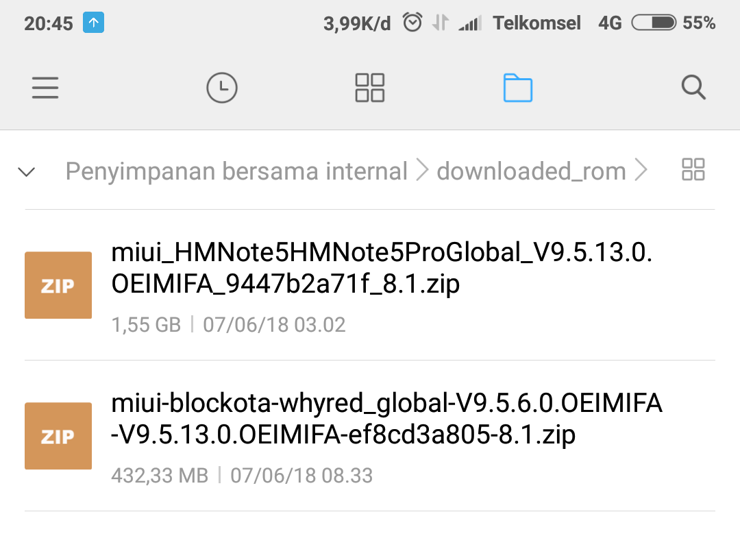Image resolution: width=740 pixels, height=560 pixels.
Task: Go to Penyimpanan bersama internal folder
Action: click(236, 171)
